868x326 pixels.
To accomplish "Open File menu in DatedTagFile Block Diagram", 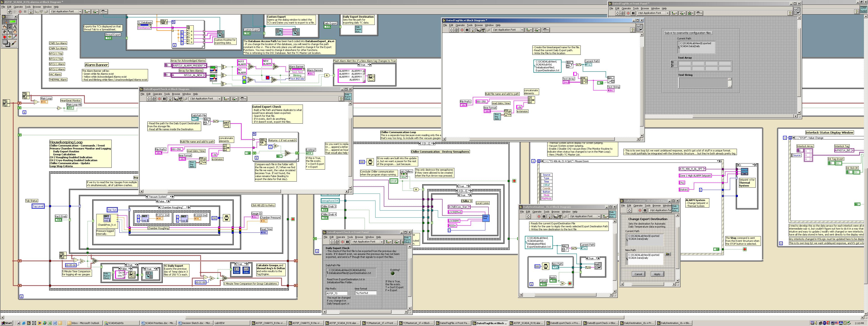I will tap(445, 25).
